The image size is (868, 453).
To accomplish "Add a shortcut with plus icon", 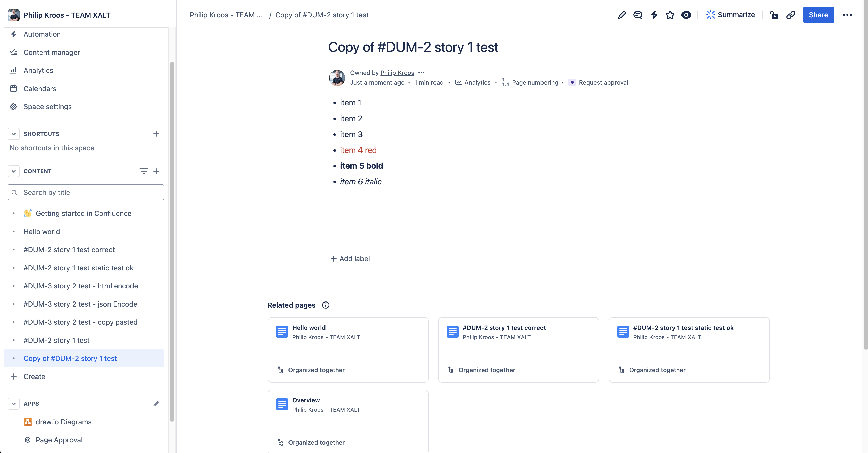I will (156, 134).
